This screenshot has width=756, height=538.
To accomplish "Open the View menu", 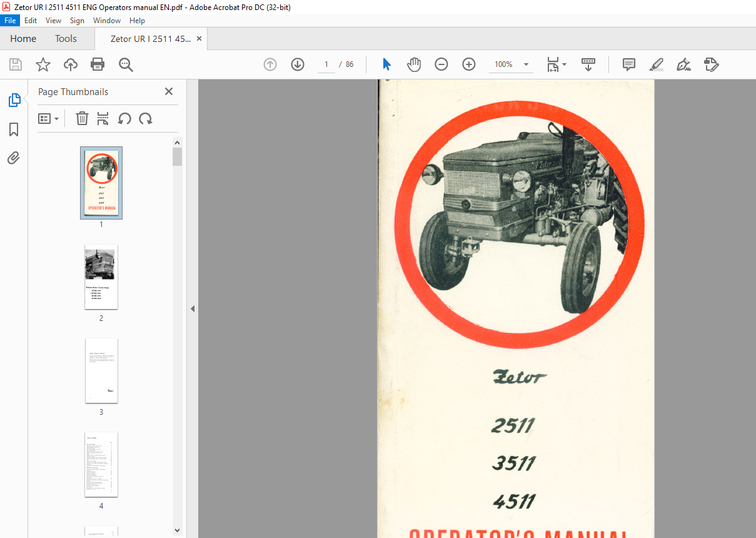I will pyautogui.click(x=53, y=21).
